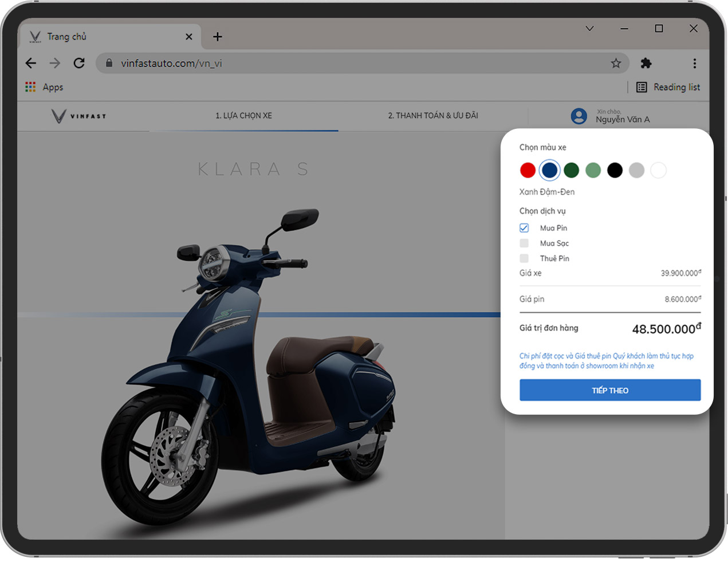Pick the black color swatch
Viewport: 728px width, 562px height.
[615, 170]
